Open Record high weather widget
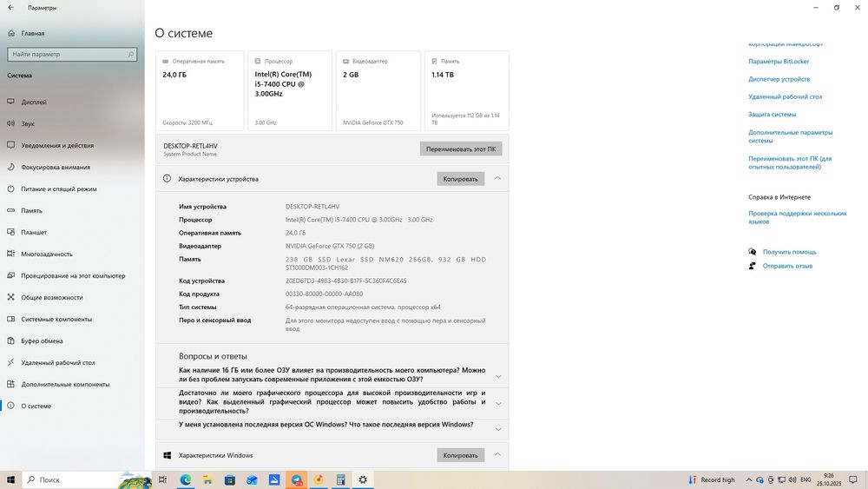 [x=712, y=479]
